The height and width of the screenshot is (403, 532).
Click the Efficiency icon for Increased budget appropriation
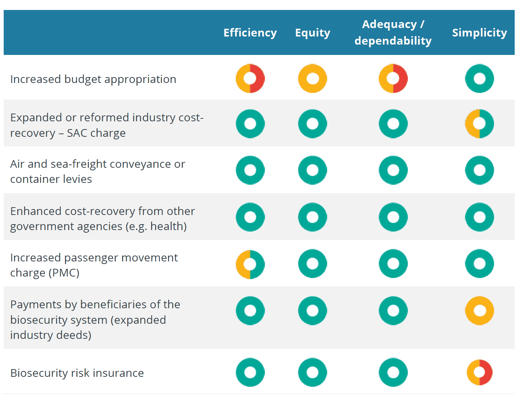[250, 79]
